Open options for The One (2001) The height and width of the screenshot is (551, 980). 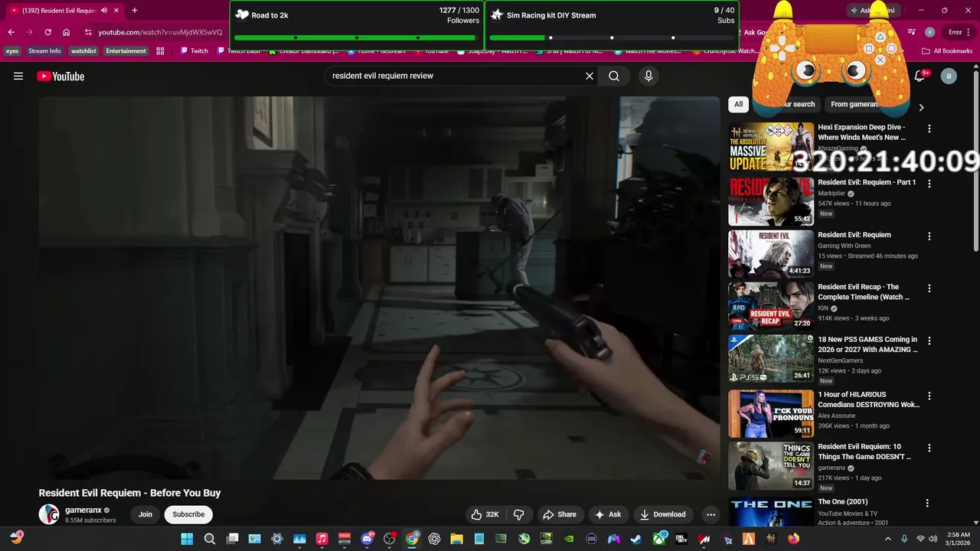pyautogui.click(x=927, y=504)
